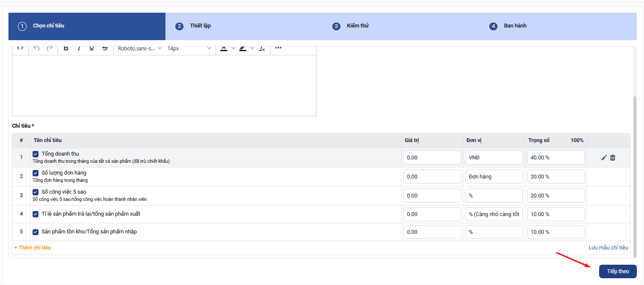Viewport: 644px width, 285px height.
Task: Toggle bold formatting in the editor
Action: (66, 48)
